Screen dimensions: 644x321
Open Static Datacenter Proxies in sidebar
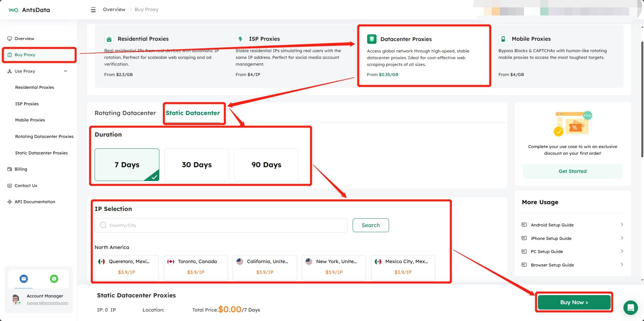tap(41, 153)
